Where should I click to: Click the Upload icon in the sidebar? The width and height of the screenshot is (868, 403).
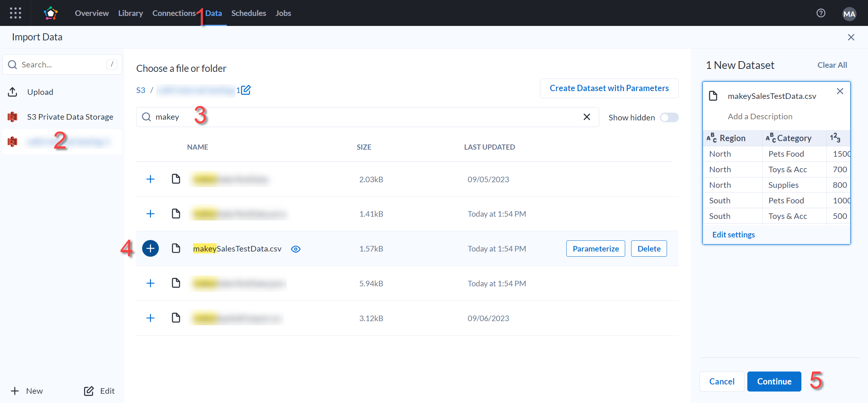tap(13, 92)
